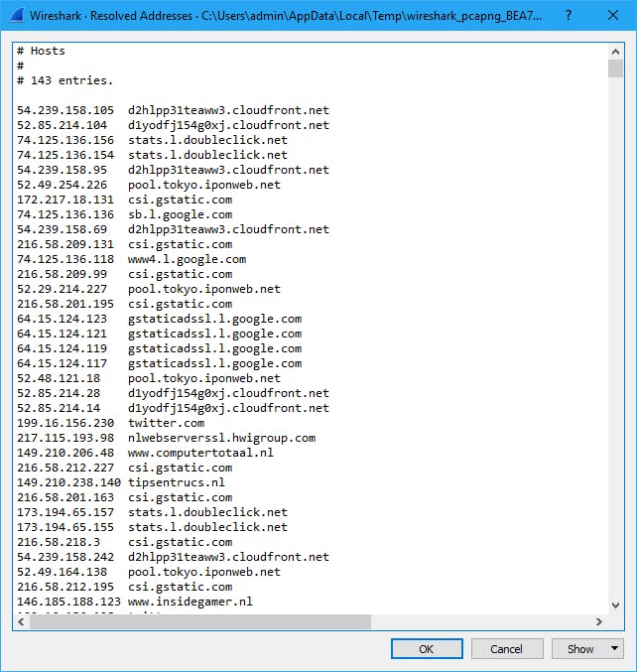Click the OK button
The height and width of the screenshot is (672, 637).
tap(427, 649)
